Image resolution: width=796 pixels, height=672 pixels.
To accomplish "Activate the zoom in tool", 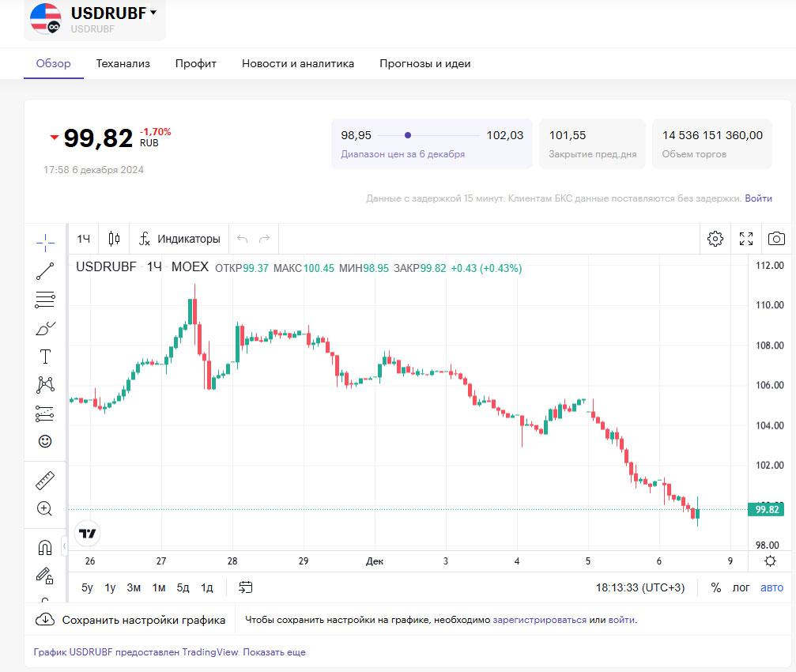I will [45, 508].
